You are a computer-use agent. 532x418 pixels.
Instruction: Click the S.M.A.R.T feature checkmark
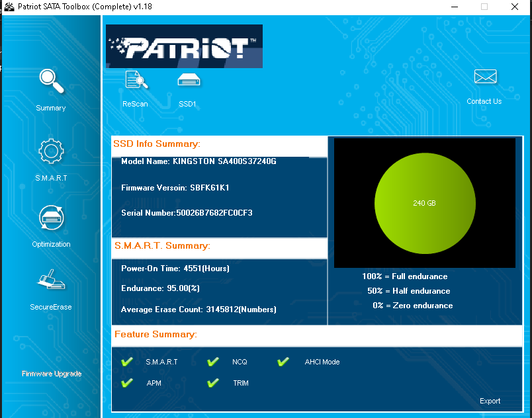pos(127,362)
